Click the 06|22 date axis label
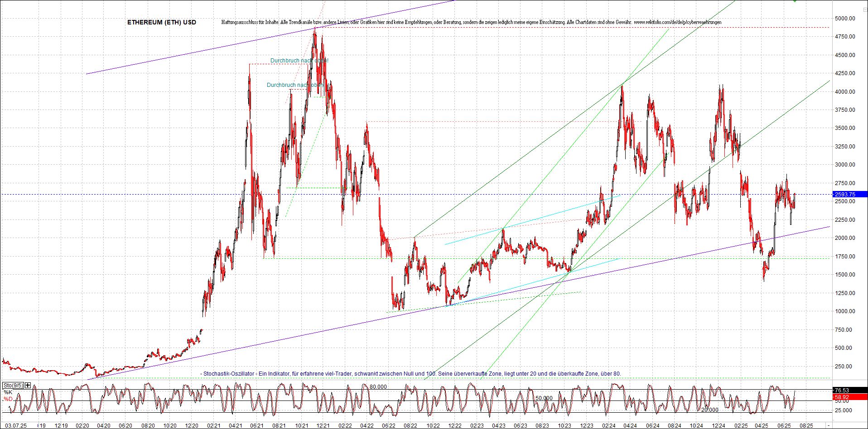 [389, 426]
